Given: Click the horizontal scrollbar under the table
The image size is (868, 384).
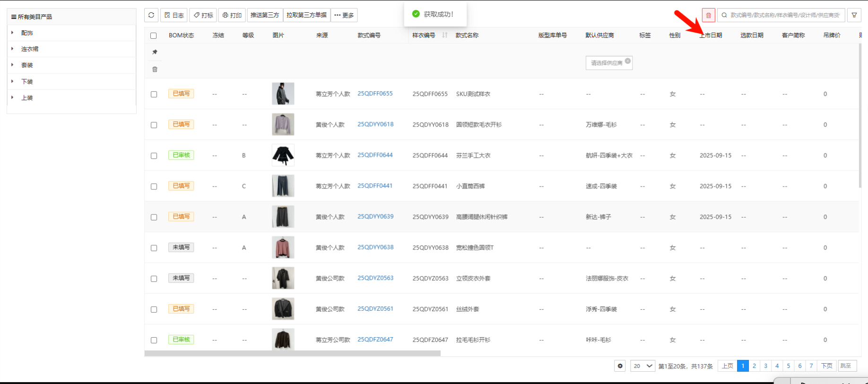Looking at the screenshot, I should pyautogui.click(x=292, y=353).
